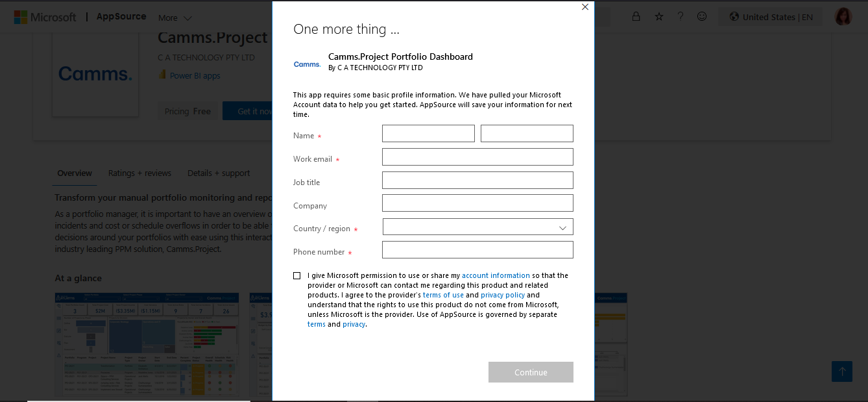
Task: Open the AppSource privacy link
Action: [x=354, y=324]
